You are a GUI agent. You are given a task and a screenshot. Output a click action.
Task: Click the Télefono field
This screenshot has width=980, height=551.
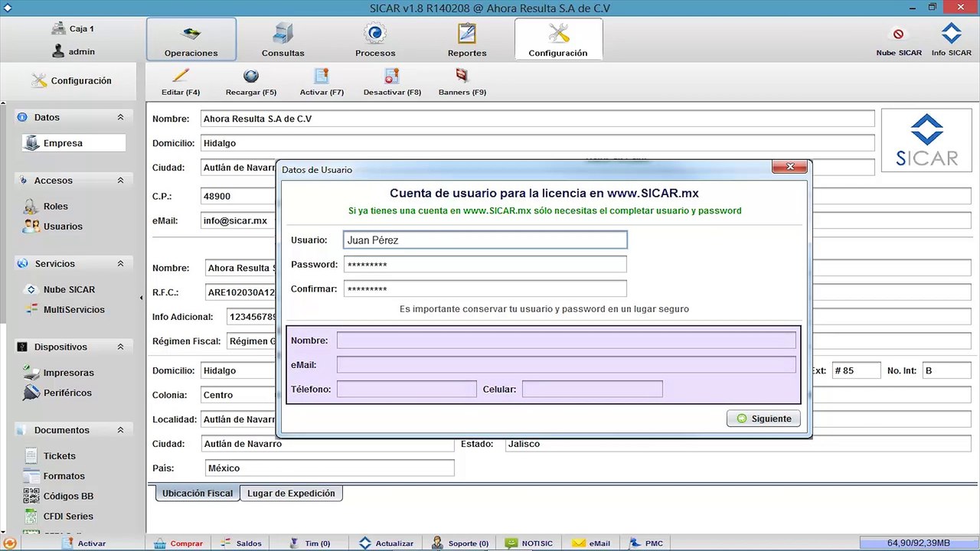(407, 390)
